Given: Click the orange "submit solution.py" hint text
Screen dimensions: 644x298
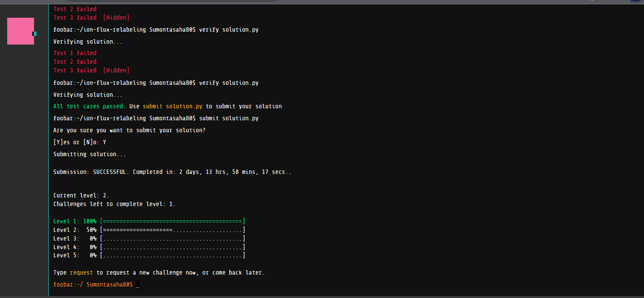Looking at the screenshot, I should tap(173, 106).
